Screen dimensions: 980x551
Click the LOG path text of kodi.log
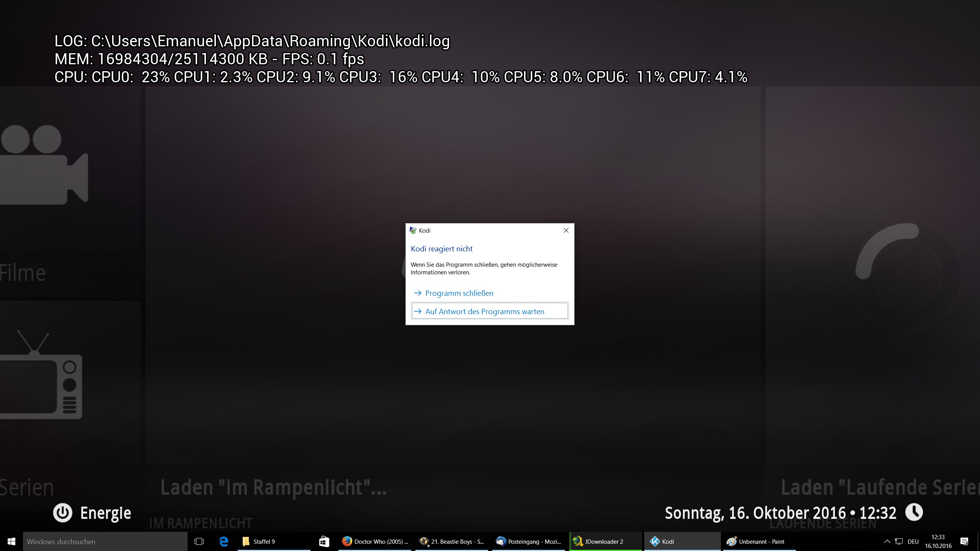pyautogui.click(x=252, y=41)
